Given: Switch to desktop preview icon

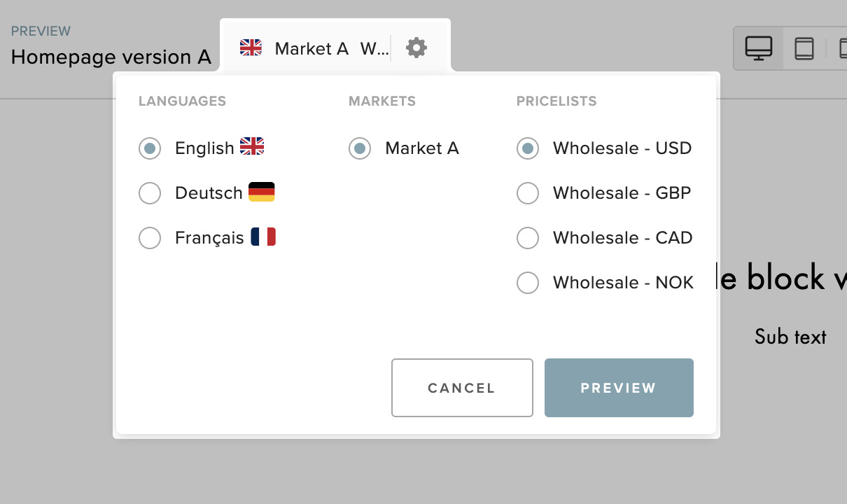Looking at the screenshot, I should point(759,48).
